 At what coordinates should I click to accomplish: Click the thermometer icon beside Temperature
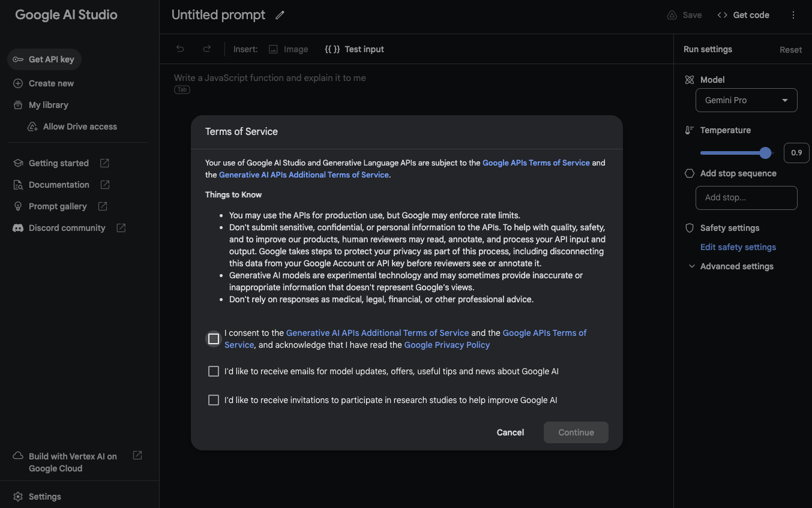point(690,130)
